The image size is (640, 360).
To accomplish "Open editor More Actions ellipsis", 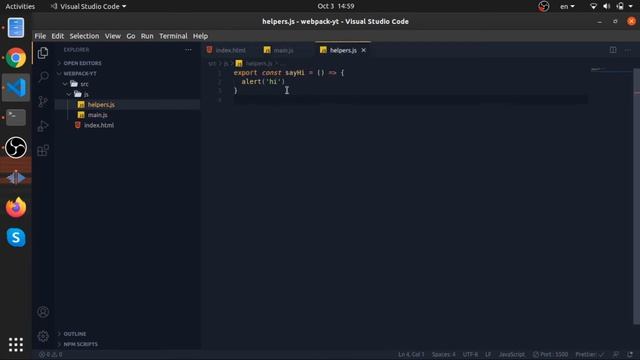I will click(x=628, y=50).
